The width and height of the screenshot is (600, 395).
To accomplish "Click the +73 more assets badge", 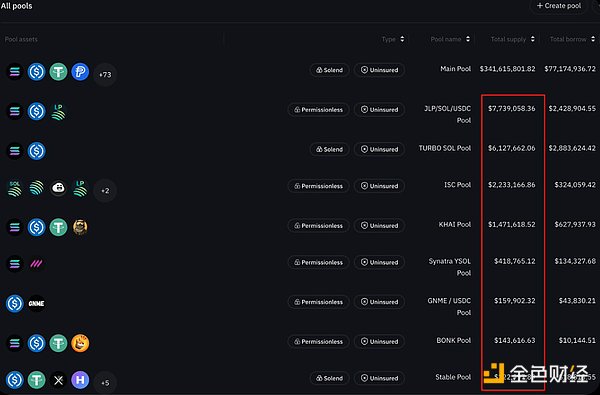I will click(x=105, y=74).
